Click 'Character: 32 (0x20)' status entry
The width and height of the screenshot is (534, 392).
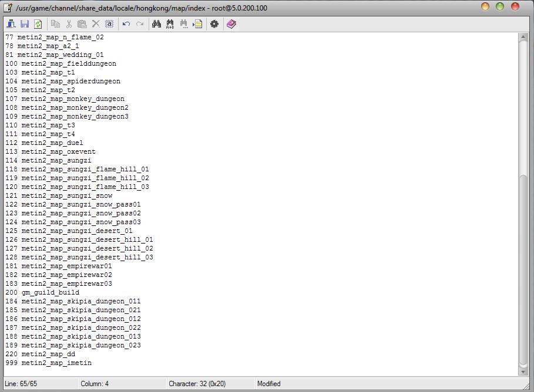[x=197, y=384]
